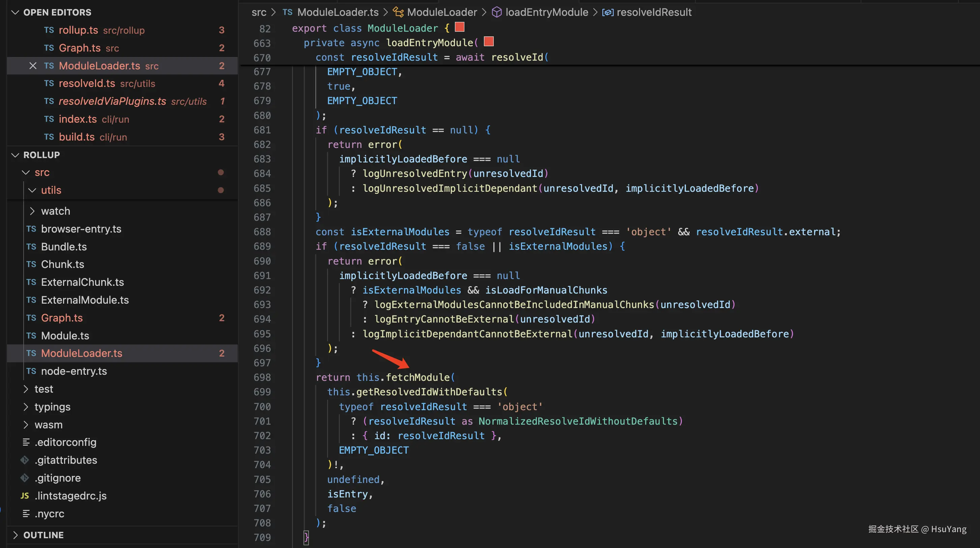
Task: Click the JS icon of .lintstagedrc.js
Action: 25,495
